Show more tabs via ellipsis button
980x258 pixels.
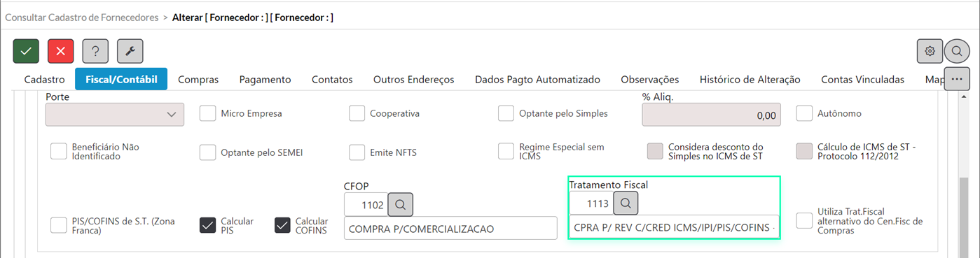pyautogui.click(x=957, y=80)
